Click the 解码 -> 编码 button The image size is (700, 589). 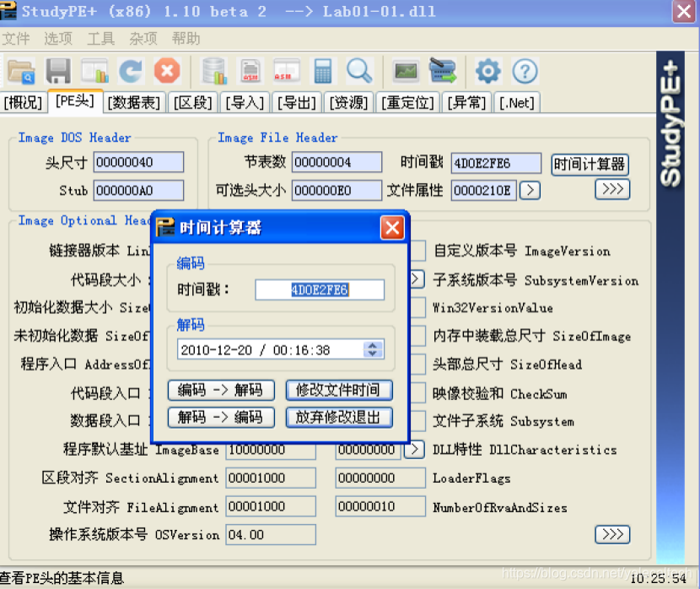click(221, 418)
